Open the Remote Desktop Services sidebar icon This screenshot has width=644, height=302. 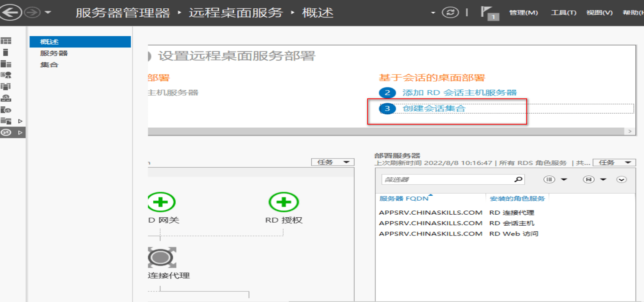6,133
